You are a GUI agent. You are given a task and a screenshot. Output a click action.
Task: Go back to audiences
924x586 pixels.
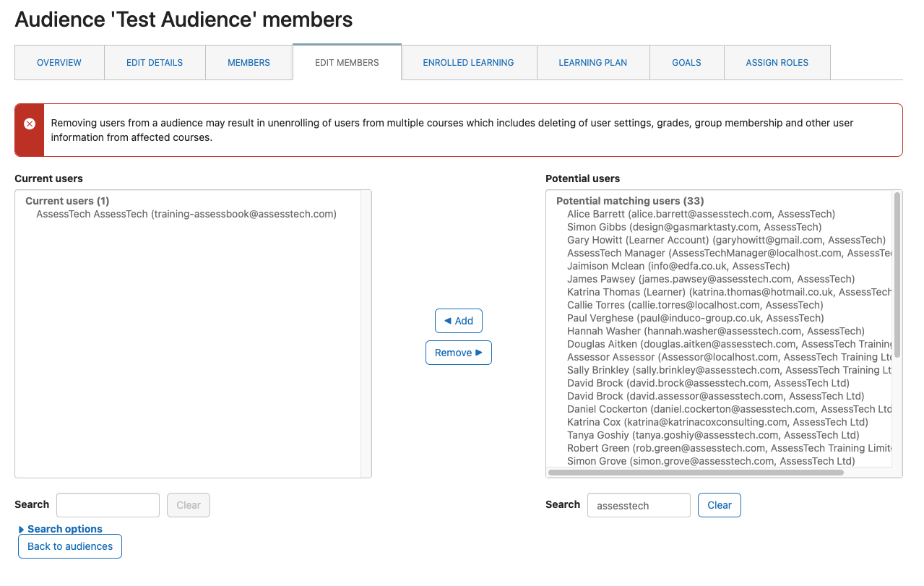pyautogui.click(x=70, y=546)
